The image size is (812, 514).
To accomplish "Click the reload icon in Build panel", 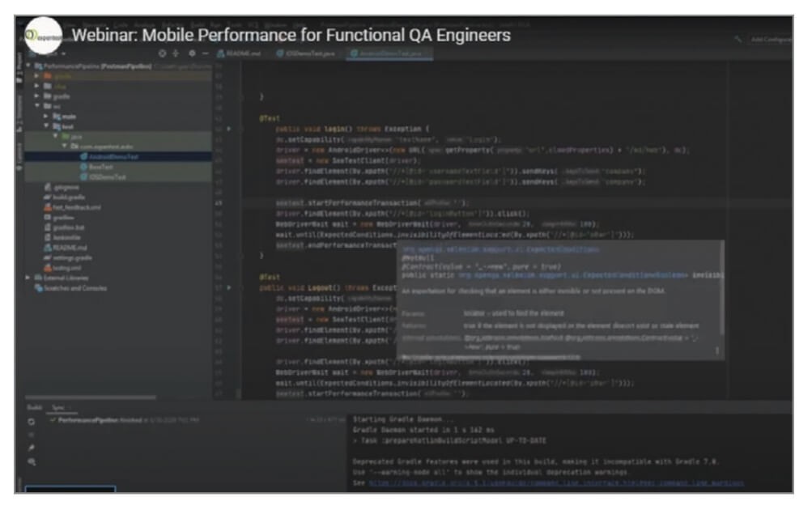I will (x=32, y=423).
